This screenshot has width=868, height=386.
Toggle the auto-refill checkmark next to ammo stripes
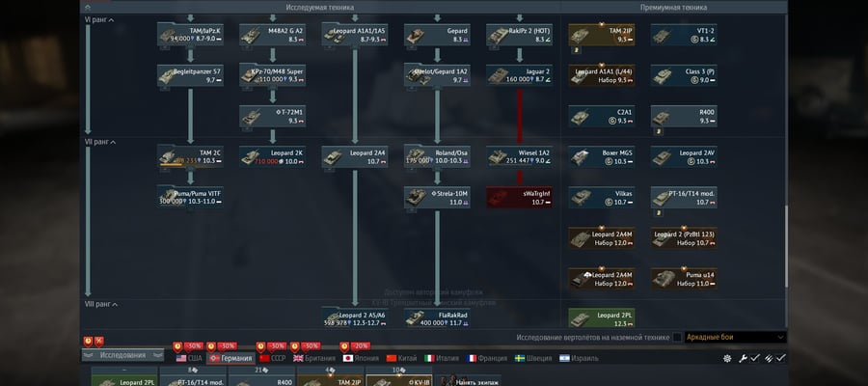780,358
